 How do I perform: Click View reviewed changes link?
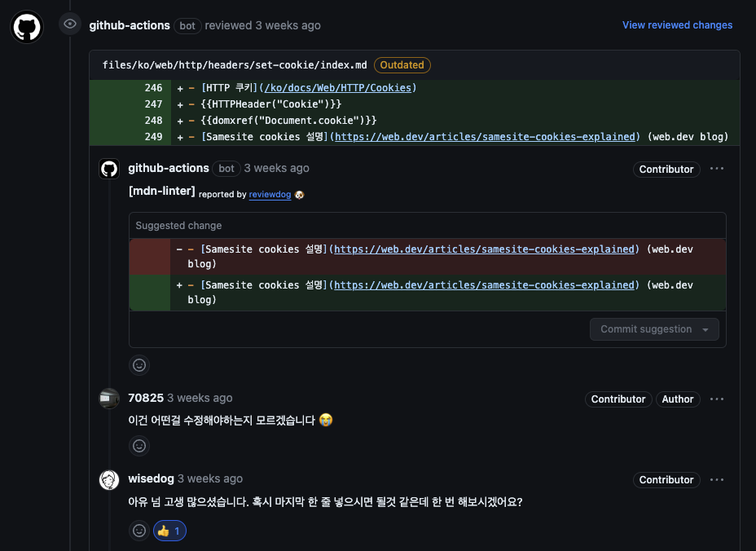pos(677,25)
